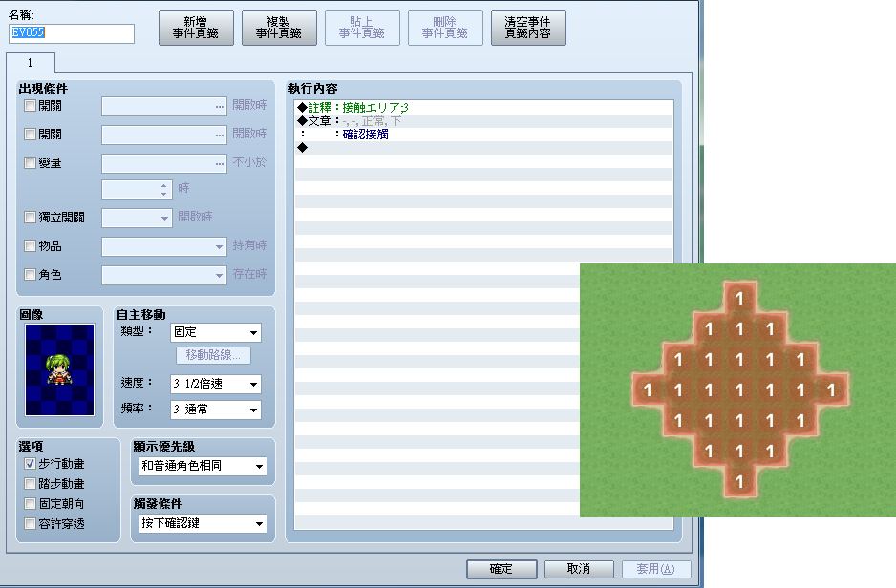Screen dimensions: 896x588
Task: Open the 速度 dropdown showing 3: 1/2倍速
Action: click(x=216, y=384)
